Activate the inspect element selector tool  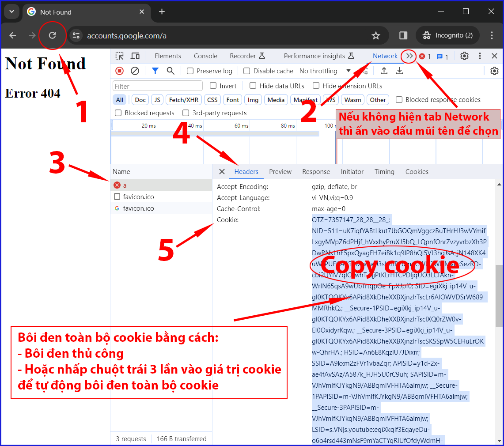(x=120, y=56)
